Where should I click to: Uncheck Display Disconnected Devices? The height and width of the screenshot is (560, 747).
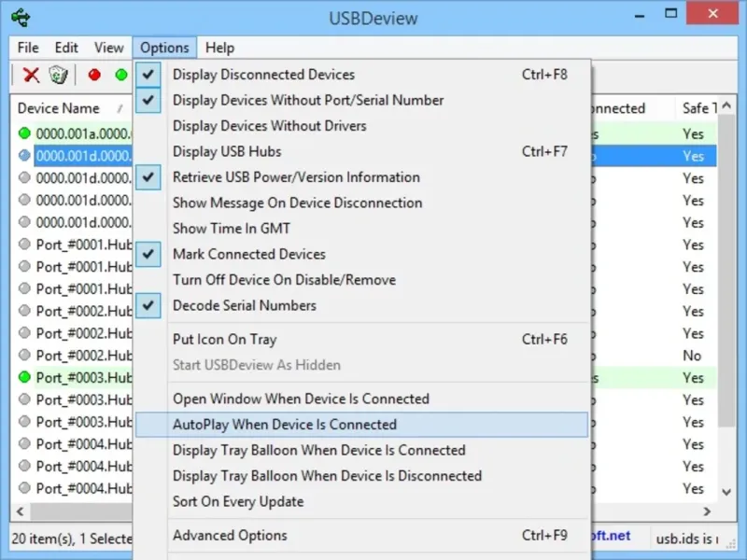(361, 75)
